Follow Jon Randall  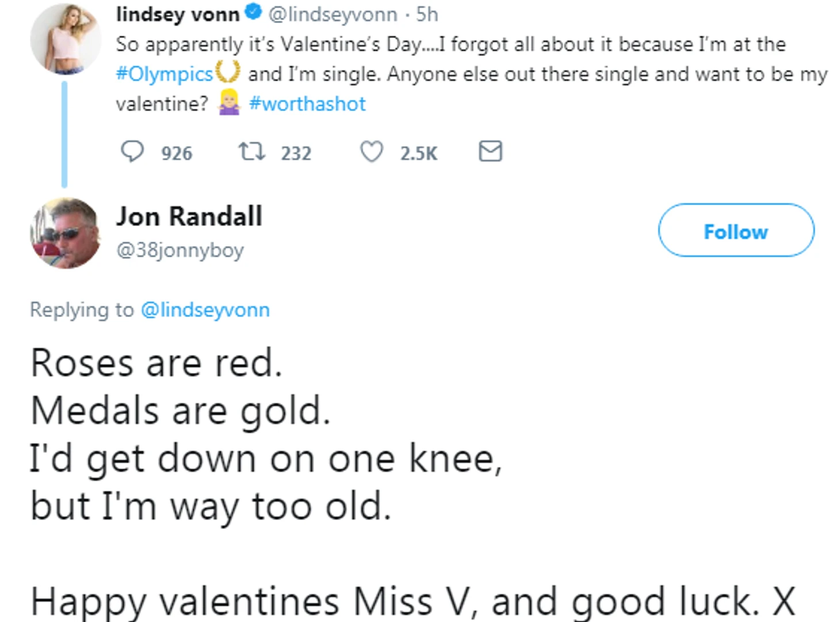pyautogui.click(x=736, y=230)
